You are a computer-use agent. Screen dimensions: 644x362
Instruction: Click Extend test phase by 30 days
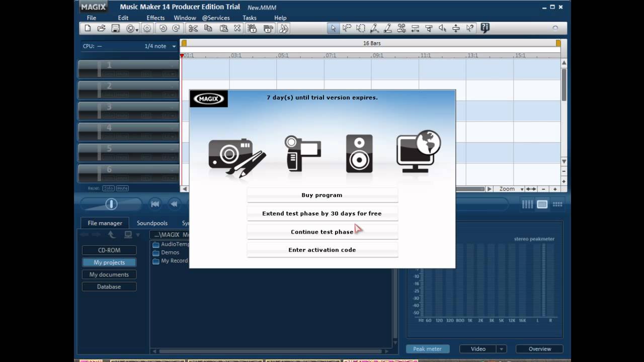[x=322, y=214]
